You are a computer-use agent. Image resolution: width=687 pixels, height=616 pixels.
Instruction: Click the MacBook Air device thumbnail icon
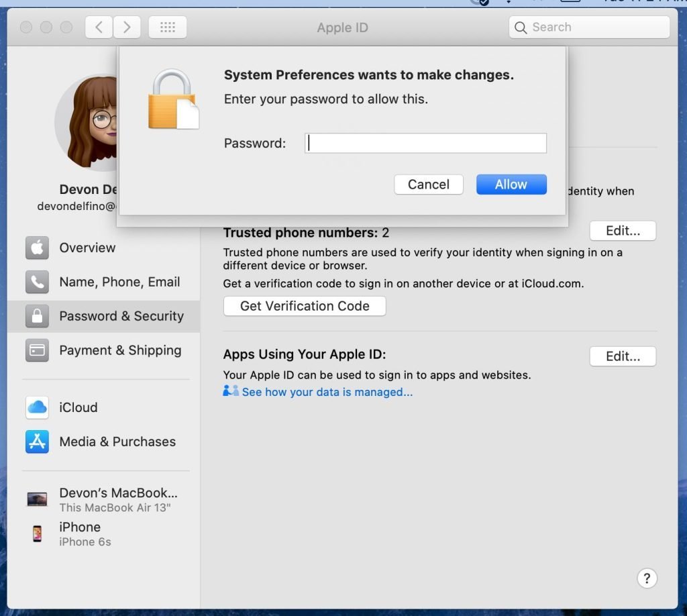pos(38,499)
